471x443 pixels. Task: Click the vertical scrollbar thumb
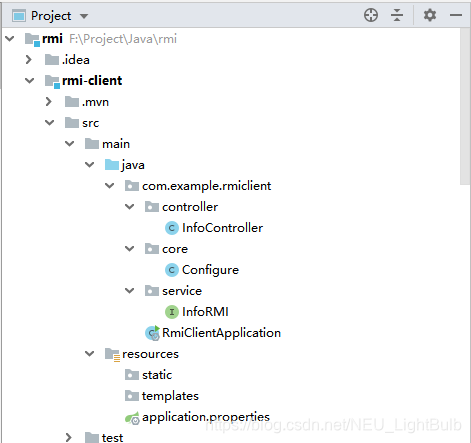point(465,106)
